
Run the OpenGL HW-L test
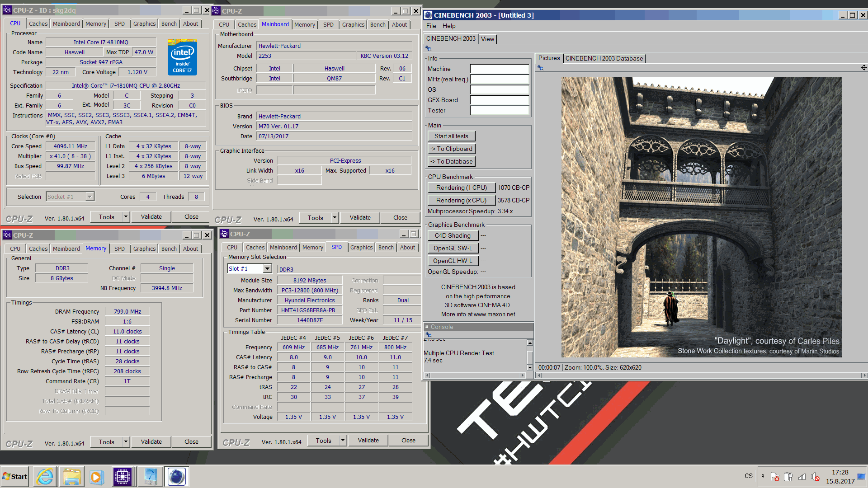tap(453, 261)
